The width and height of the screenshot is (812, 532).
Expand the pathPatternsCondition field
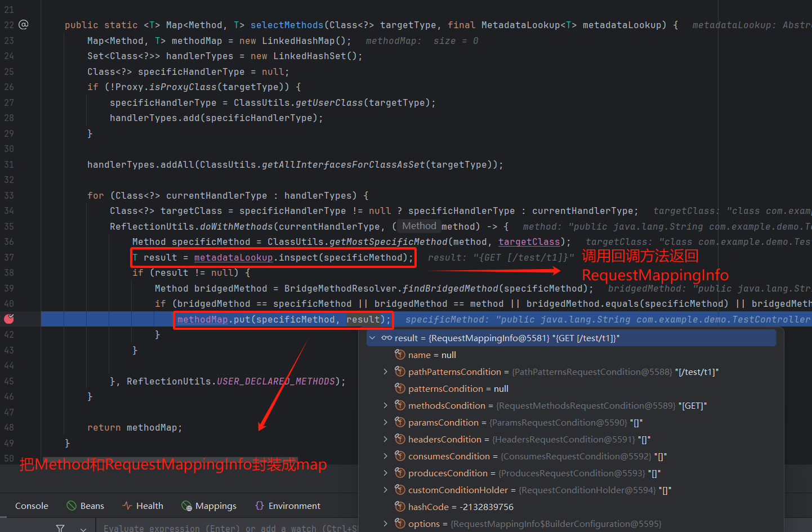(x=385, y=372)
